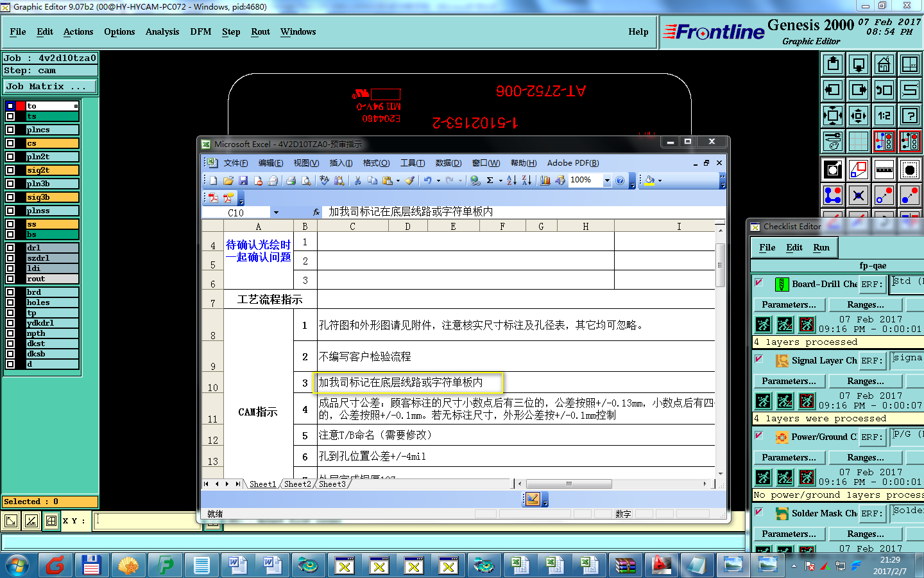Click the Excel Save icon
Viewport: 924px width, 578px height.
[243, 180]
